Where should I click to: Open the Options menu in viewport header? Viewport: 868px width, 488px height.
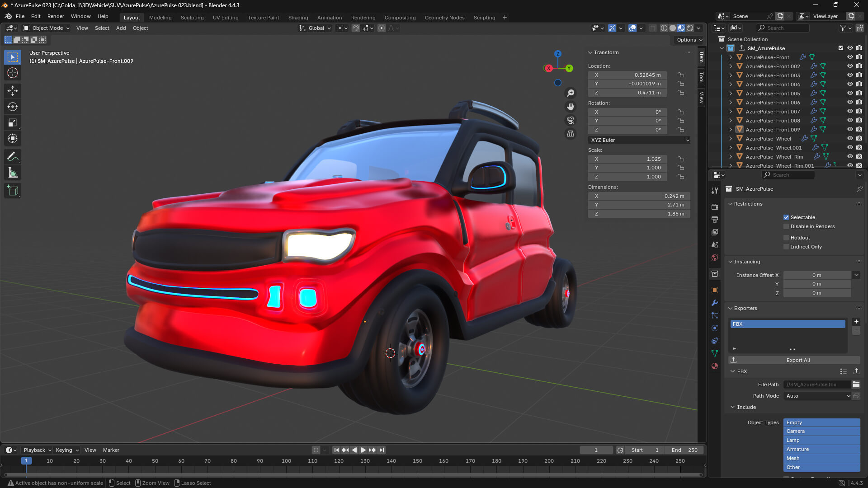pyautogui.click(x=688, y=40)
